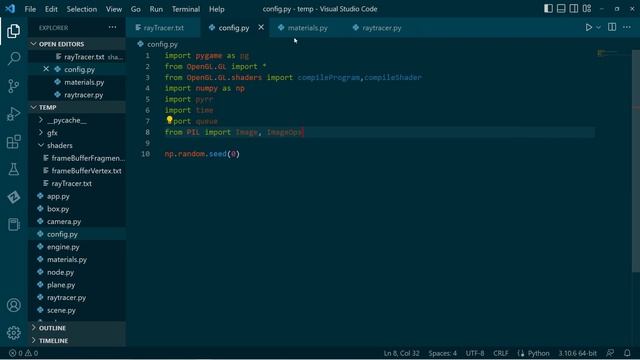
Task: Open the Accounts menu icon
Action: pos(13,305)
